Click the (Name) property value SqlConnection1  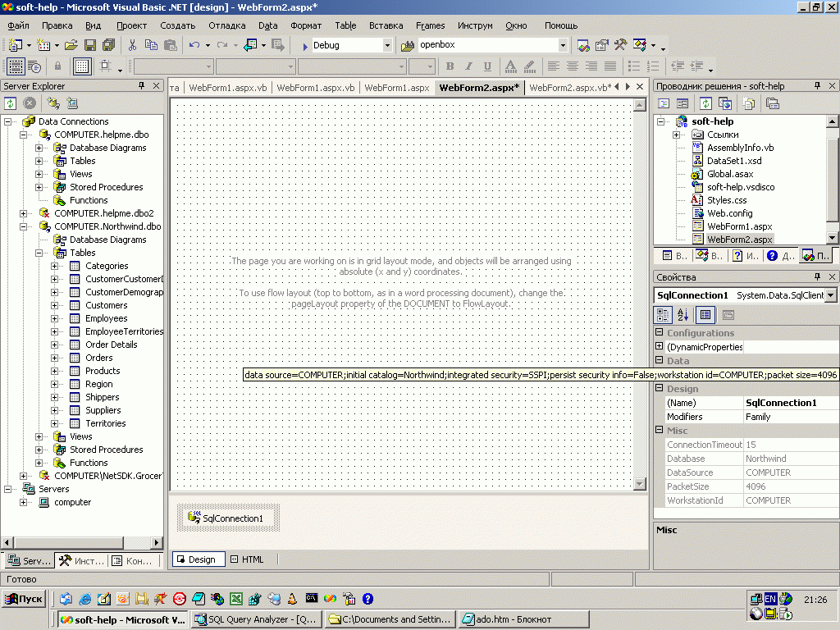791,403
